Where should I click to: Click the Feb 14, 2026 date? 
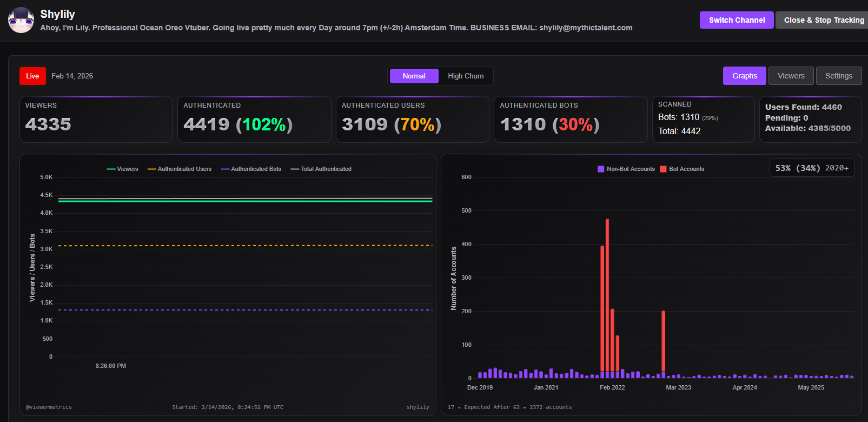coord(72,76)
